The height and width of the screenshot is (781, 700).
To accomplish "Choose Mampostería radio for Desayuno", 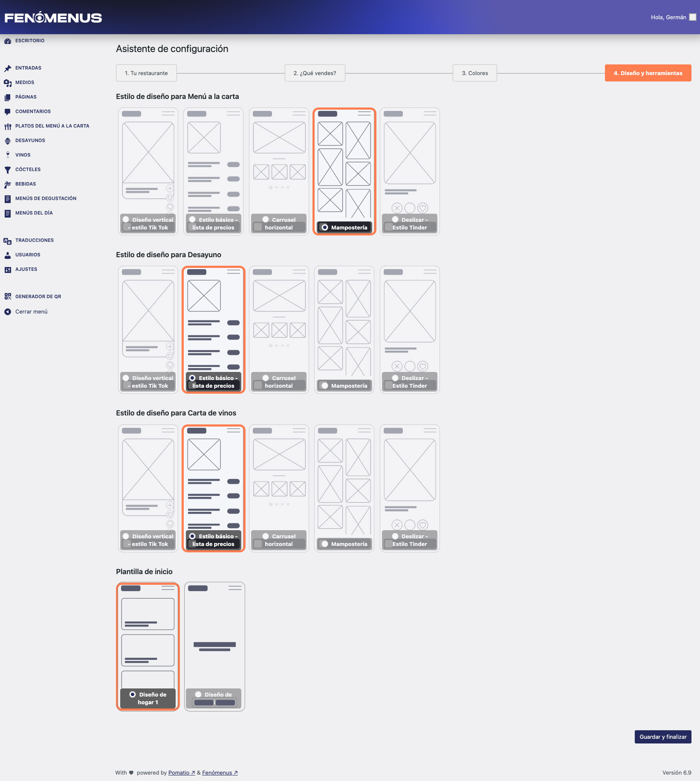I will [325, 386].
